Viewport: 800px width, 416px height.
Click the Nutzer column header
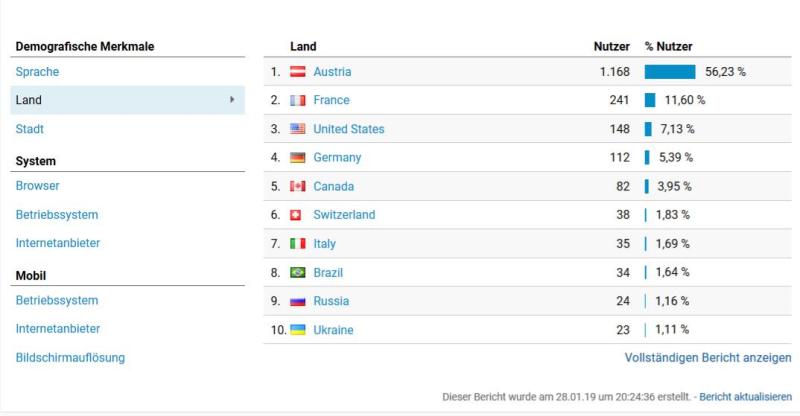(x=612, y=46)
